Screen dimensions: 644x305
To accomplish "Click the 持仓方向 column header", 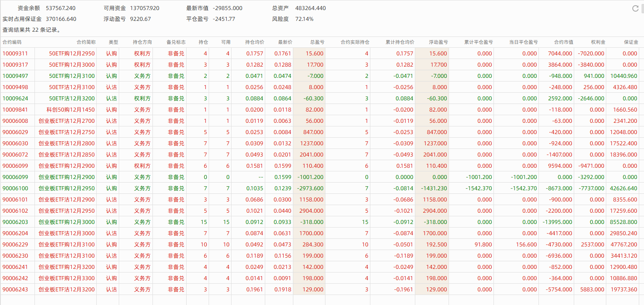I will (142, 42).
